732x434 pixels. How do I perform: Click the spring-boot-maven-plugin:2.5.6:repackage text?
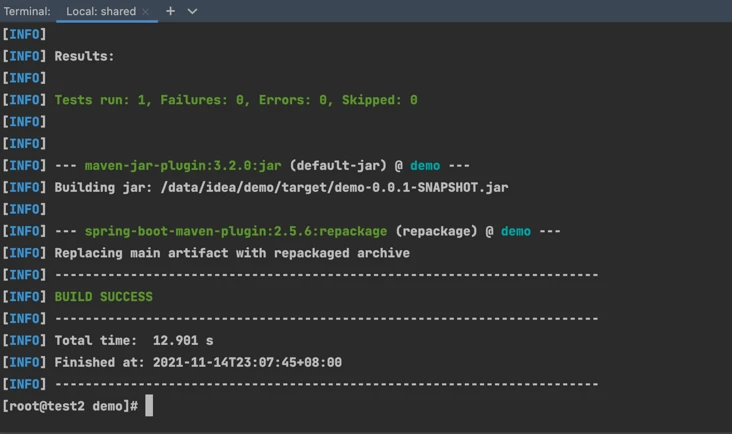tap(236, 231)
